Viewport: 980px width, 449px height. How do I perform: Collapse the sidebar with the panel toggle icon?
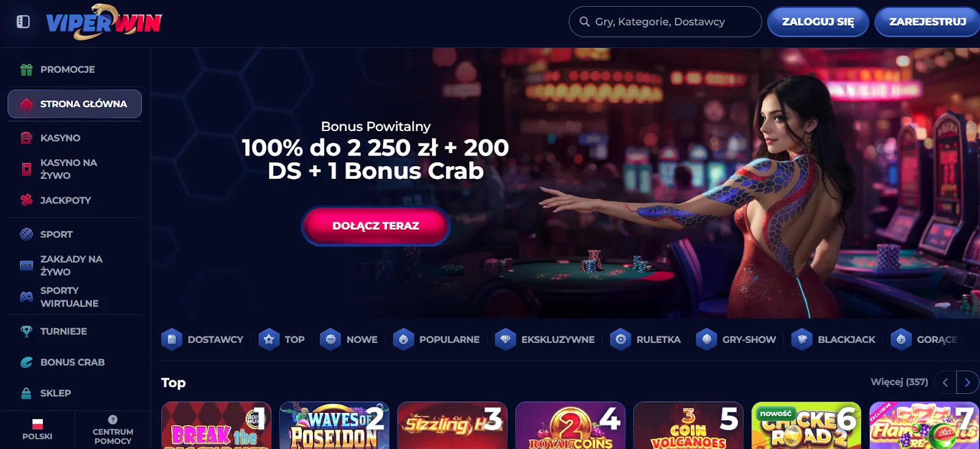tap(23, 21)
